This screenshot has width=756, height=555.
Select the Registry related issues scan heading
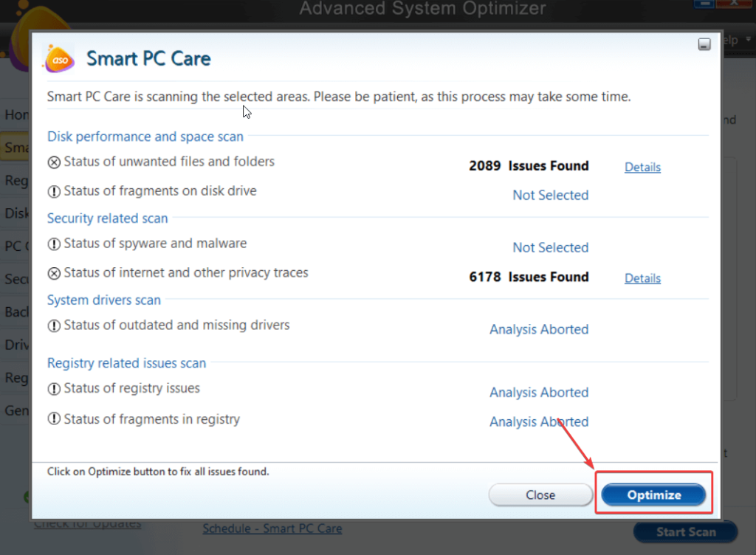pos(126,363)
